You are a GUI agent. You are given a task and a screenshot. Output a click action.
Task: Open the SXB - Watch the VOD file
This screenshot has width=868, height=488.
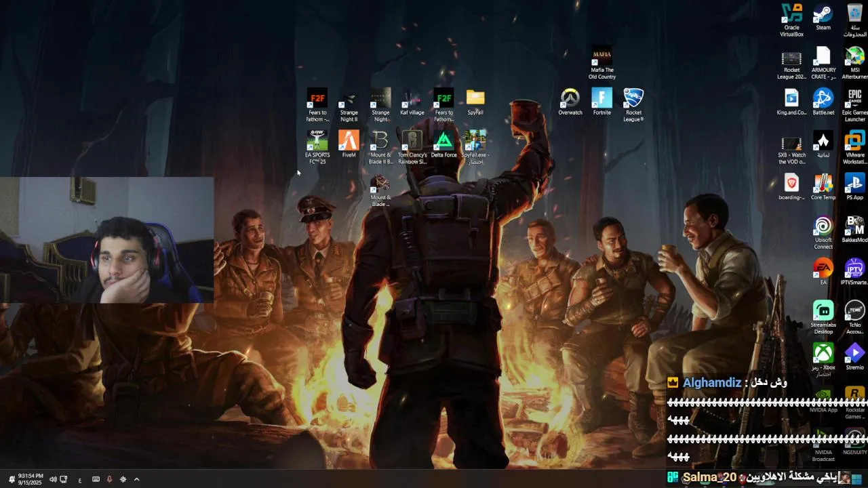point(791,148)
